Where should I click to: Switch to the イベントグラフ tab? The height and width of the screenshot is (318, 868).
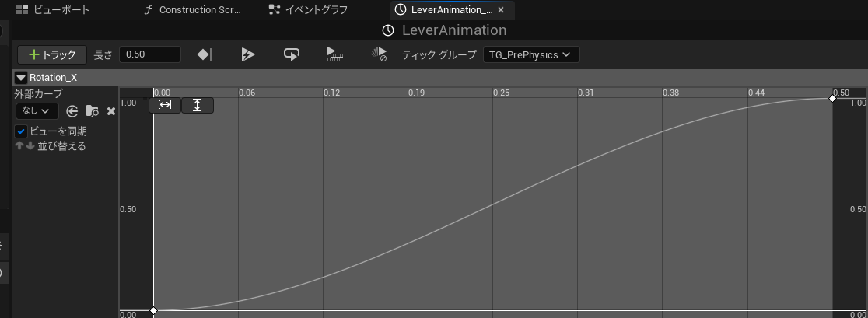pyautogui.click(x=308, y=10)
